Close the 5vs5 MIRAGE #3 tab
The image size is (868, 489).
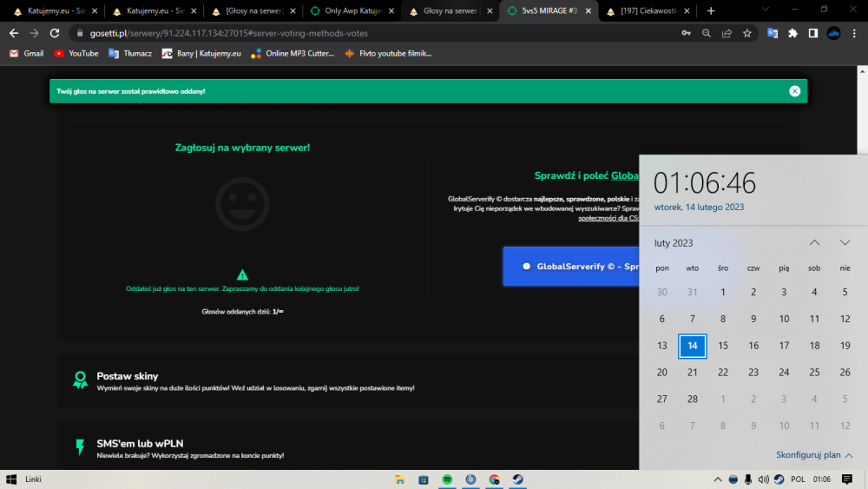588,11
